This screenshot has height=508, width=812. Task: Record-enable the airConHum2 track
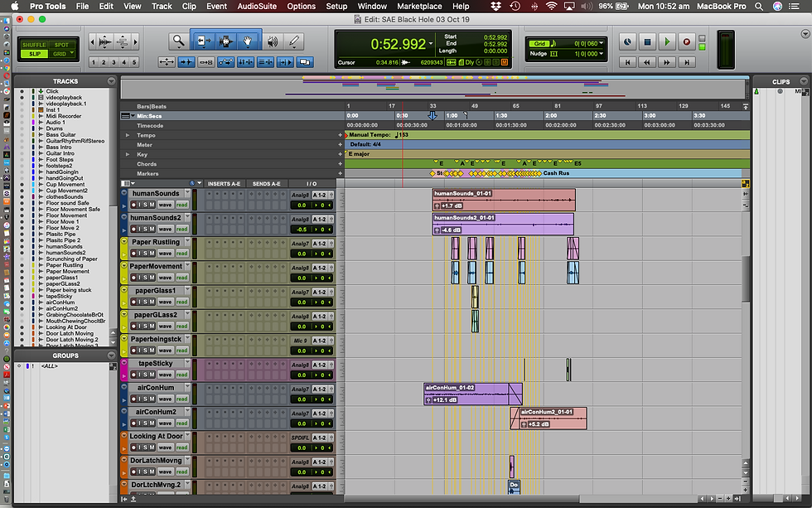pyautogui.click(x=133, y=423)
